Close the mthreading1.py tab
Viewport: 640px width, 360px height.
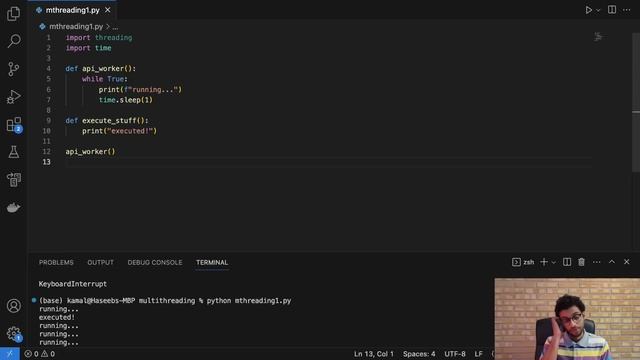tap(108, 10)
